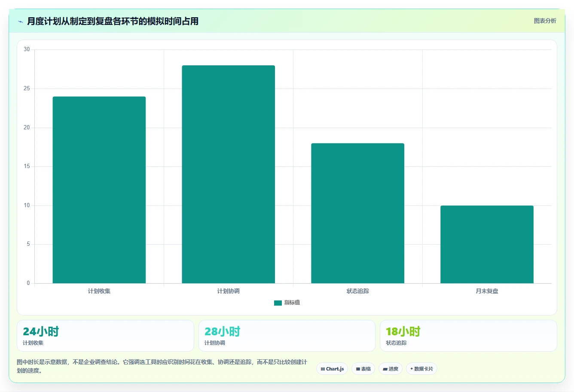Click the 24小时 stat value
574x392 pixels.
pyautogui.click(x=41, y=331)
